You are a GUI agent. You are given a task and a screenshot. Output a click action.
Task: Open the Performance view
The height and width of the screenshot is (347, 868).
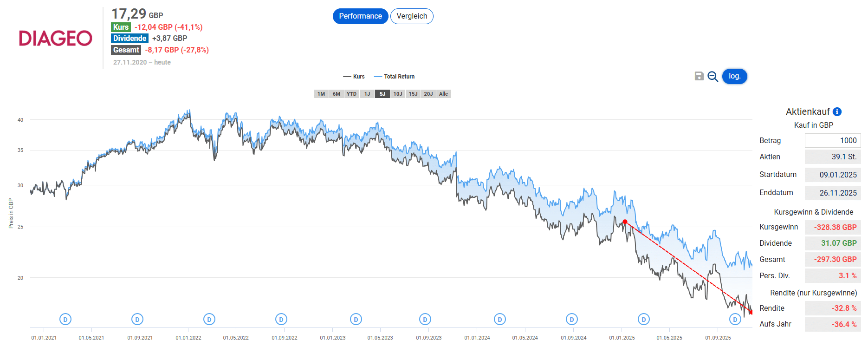360,16
